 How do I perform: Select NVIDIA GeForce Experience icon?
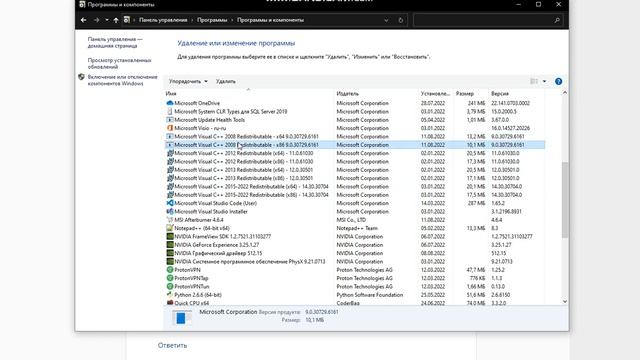click(x=170, y=245)
